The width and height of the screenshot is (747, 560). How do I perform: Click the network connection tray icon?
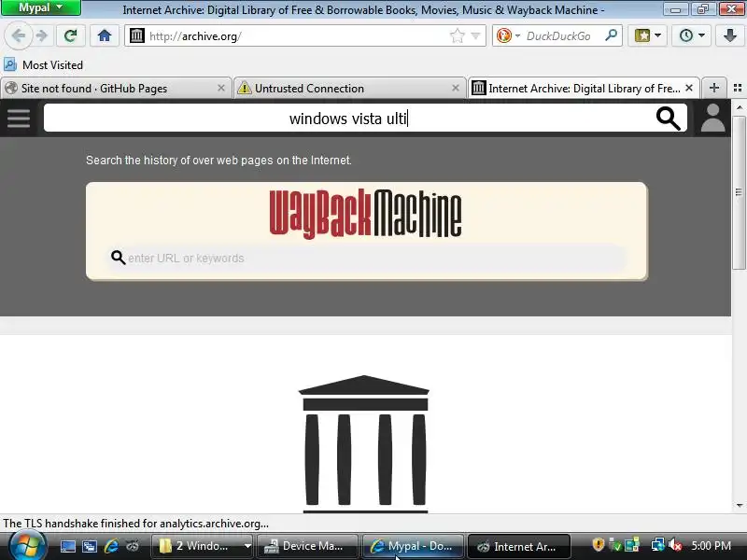click(x=658, y=545)
